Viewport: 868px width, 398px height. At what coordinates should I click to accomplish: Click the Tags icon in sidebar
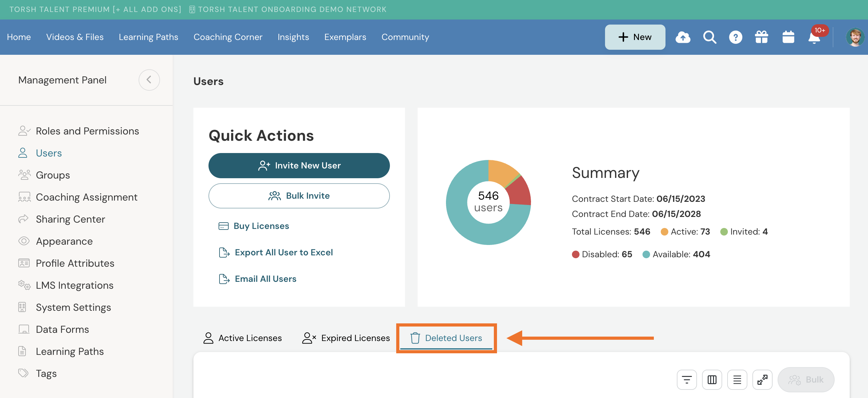[23, 373]
